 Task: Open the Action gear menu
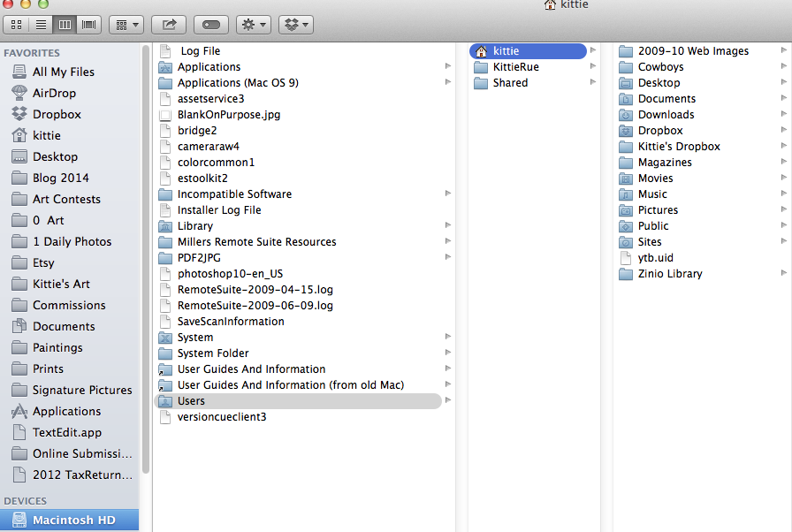pyautogui.click(x=254, y=25)
